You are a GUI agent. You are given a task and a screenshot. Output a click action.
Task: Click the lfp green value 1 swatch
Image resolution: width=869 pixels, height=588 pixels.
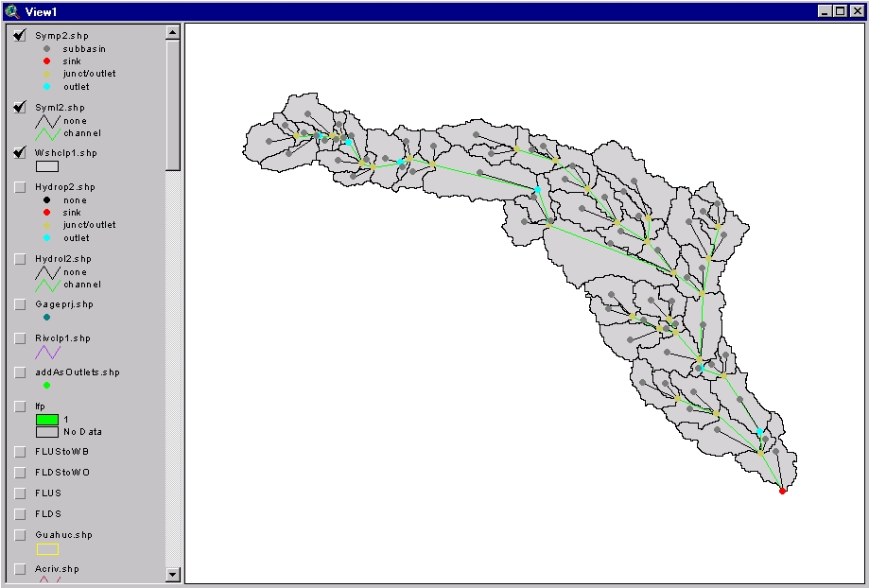coord(47,420)
